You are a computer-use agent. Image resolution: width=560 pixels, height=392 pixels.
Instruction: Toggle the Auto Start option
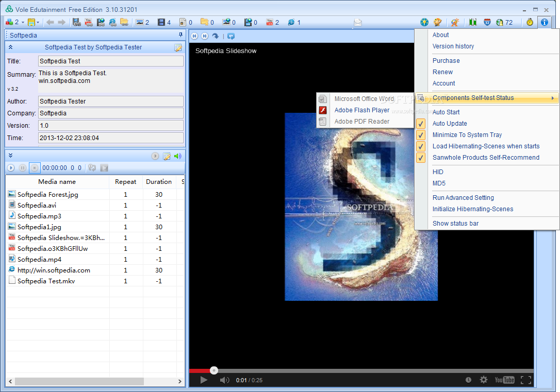click(x=446, y=112)
